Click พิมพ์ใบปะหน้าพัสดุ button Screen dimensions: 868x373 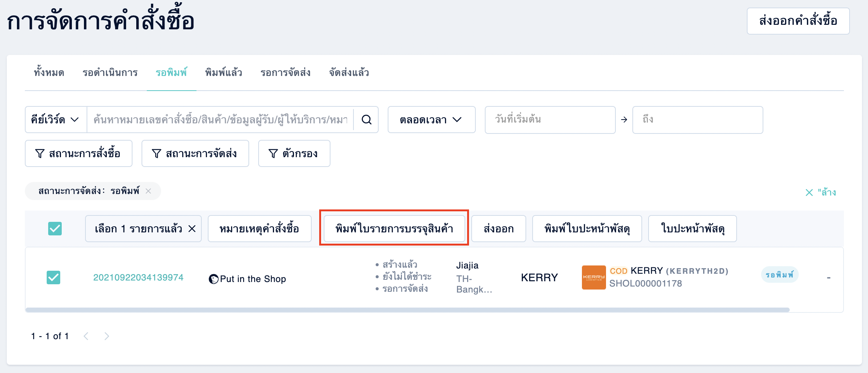pyautogui.click(x=587, y=229)
